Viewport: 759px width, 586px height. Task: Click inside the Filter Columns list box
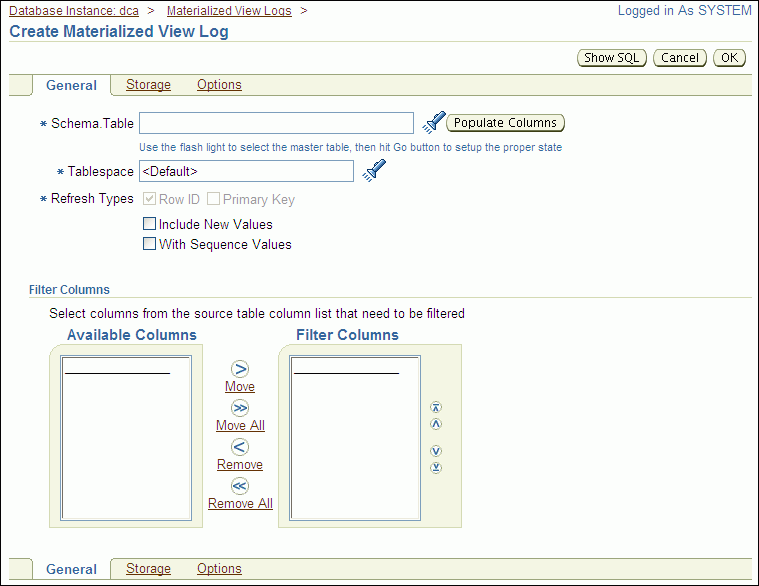(355, 438)
